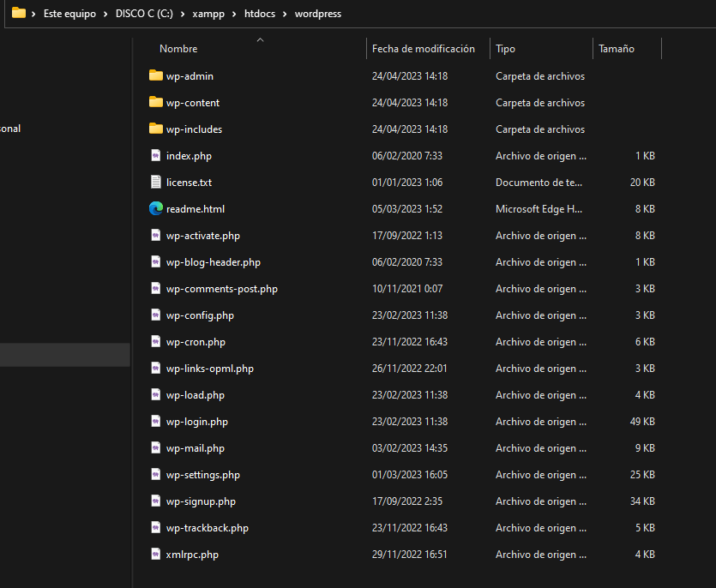
Task: Go to 'htdocs' in the address path
Action: pos(259,15)
